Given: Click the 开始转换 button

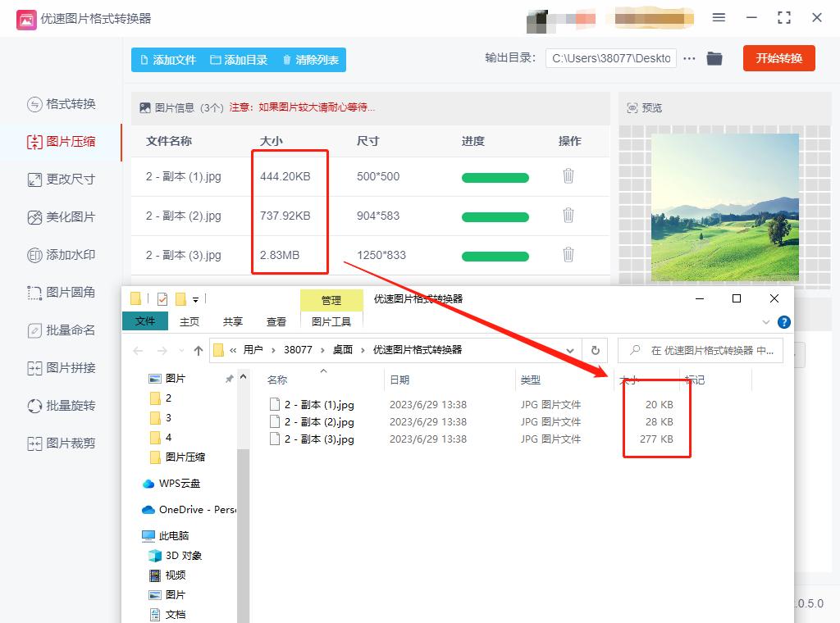Looking at the screenshot, I should 778,58.
